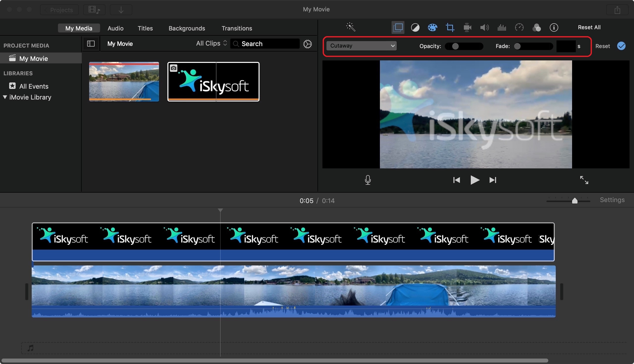Open stabilization camera icon
The height and width of the screenshot is (364, 634).
[x=467, y=27]
